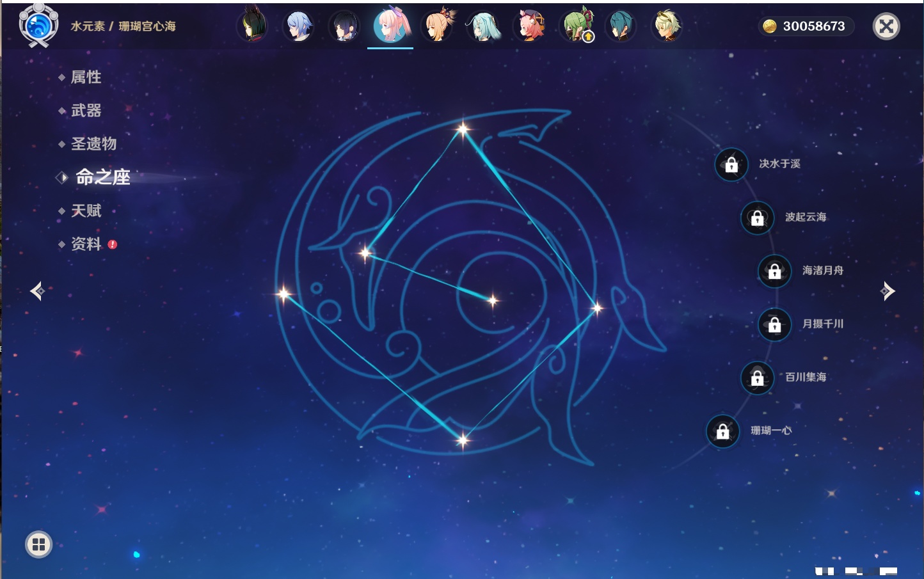Open the 武器 weapon menu
The image size is (924, 579).
pos(86,111)
